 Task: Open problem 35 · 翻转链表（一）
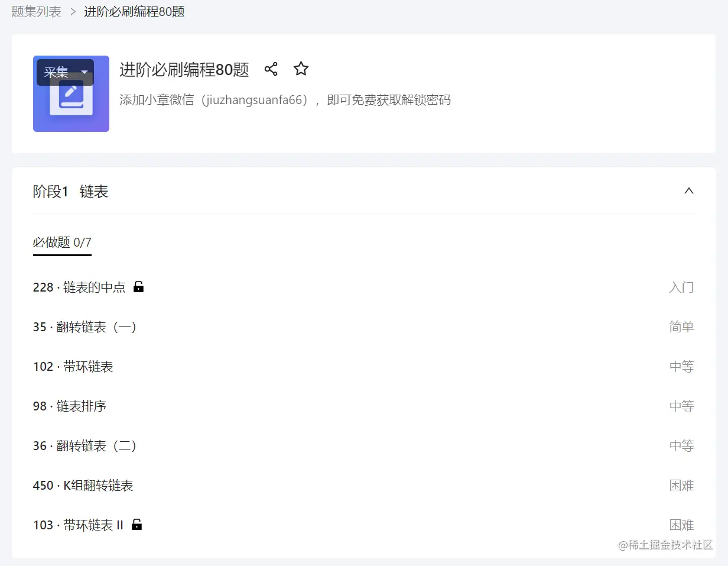[86, 327]
